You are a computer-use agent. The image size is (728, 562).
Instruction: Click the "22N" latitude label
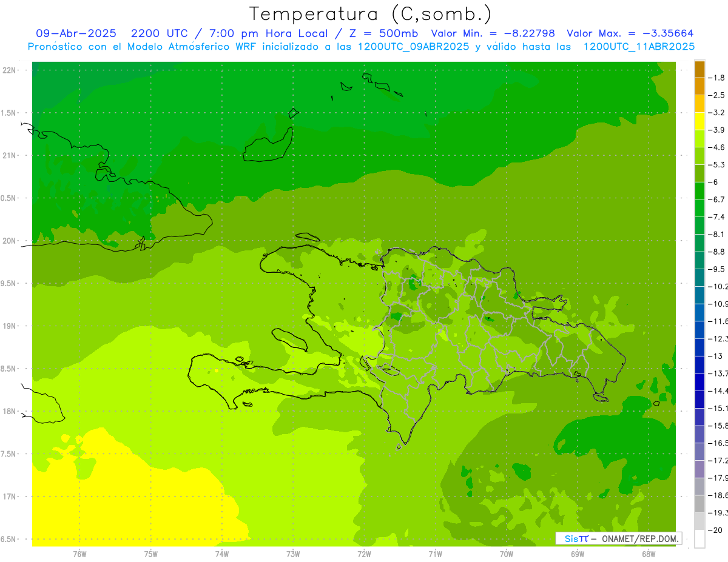point(10,70)
